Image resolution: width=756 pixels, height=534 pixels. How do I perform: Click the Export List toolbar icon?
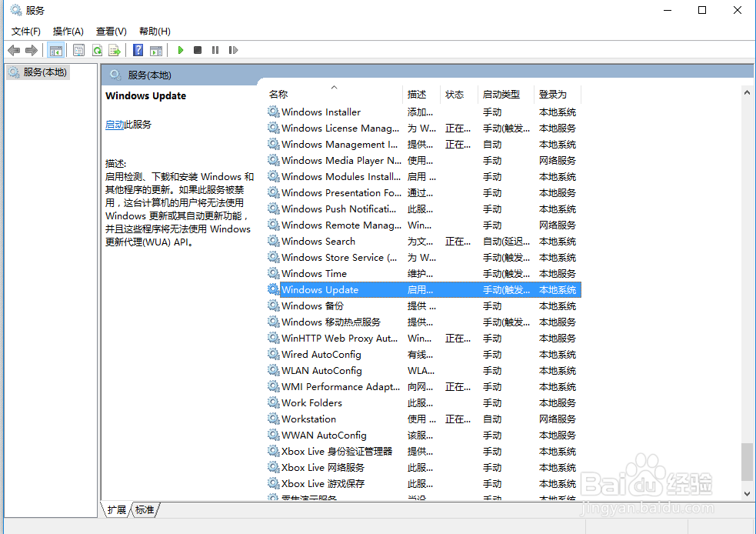click(x=115, y=50)
